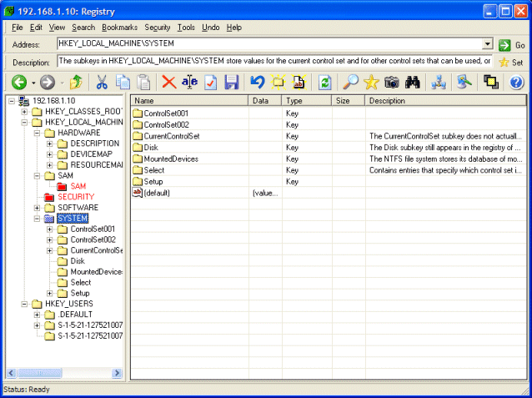This screenshot has height=398, width=532.
Task: Go up one level with folder arrow icon
Action: click(x=77, y=82)
